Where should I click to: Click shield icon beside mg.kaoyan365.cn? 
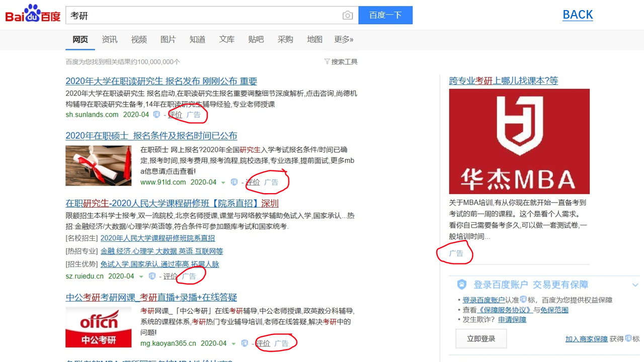click(245, 343)
